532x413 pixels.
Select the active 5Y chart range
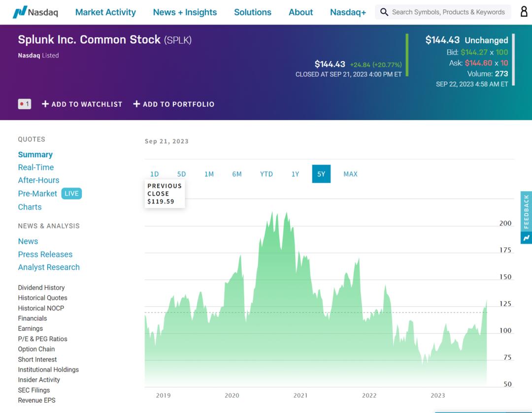click(321, 174)
